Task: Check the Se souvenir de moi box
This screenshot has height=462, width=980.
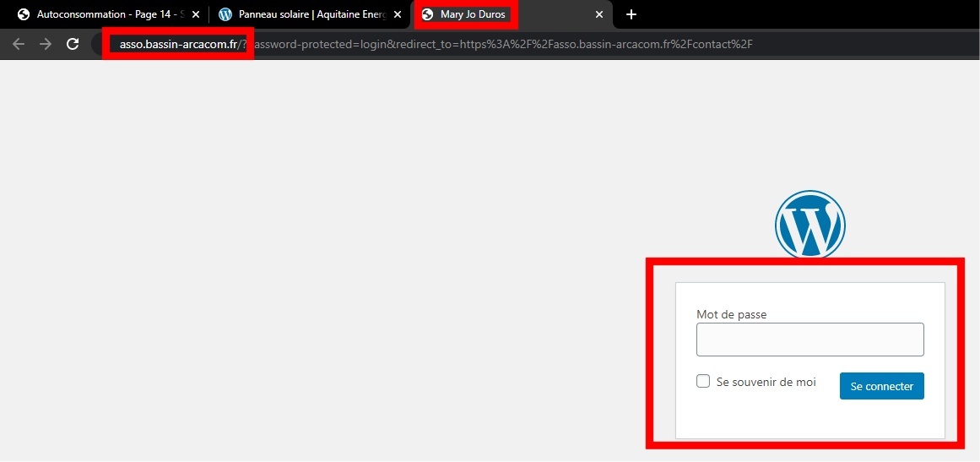Action: [703, 382]
